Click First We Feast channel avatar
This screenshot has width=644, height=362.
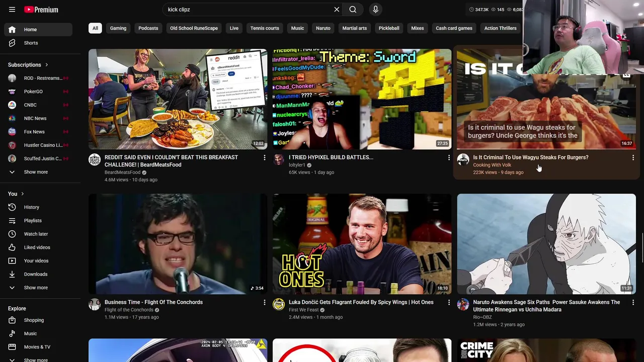pyautogui.click(x=279, y=305)
